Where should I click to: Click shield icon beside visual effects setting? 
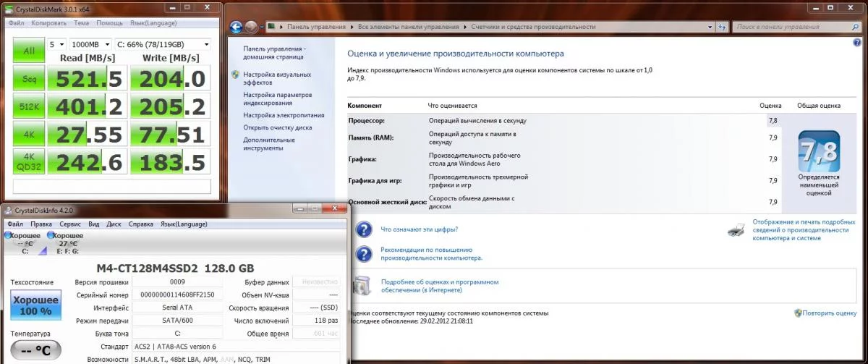coord(236,75)
